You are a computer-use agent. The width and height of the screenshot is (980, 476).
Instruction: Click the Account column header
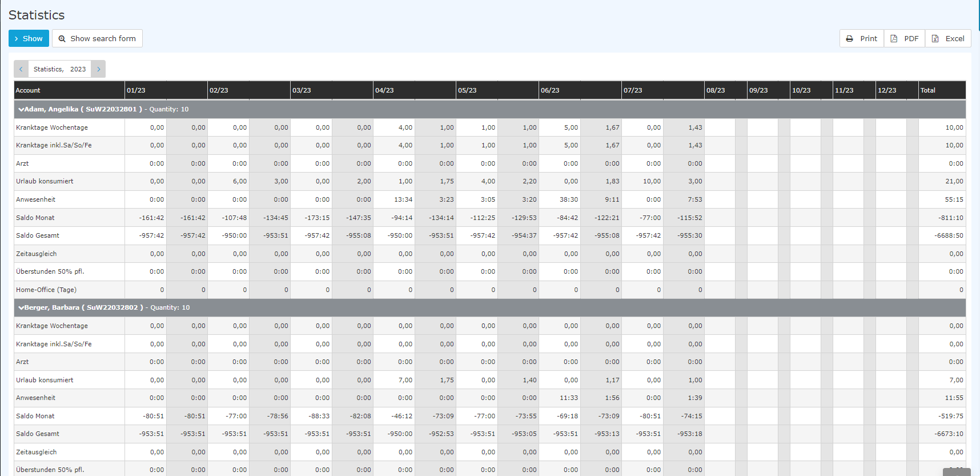69,90
